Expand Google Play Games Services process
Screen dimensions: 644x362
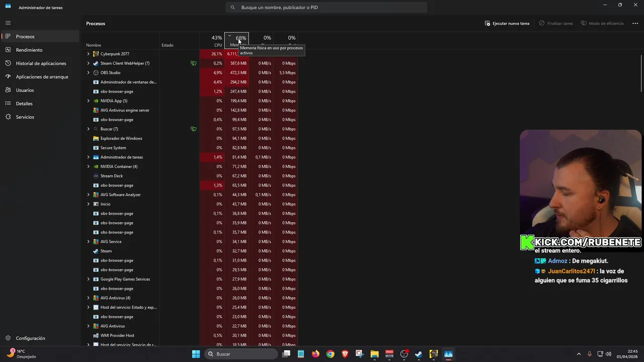pyautogui.click(x=89, y=279)
